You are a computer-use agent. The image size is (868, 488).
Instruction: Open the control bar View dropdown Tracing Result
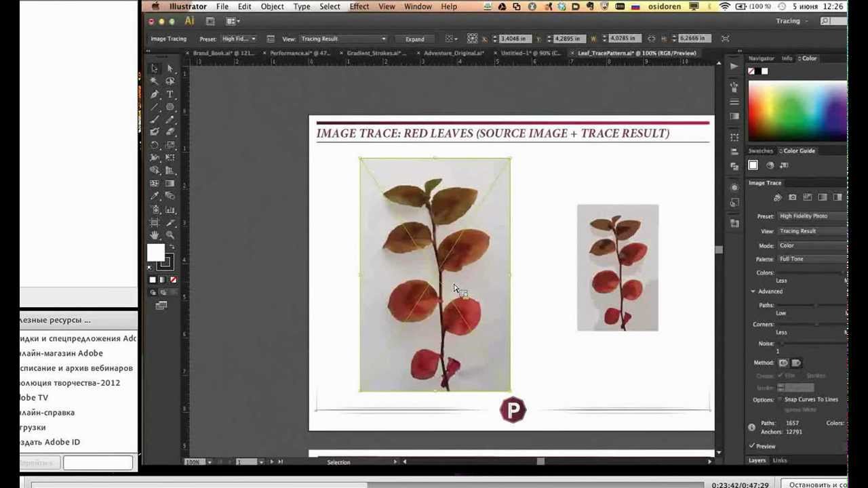click(343, 39)
